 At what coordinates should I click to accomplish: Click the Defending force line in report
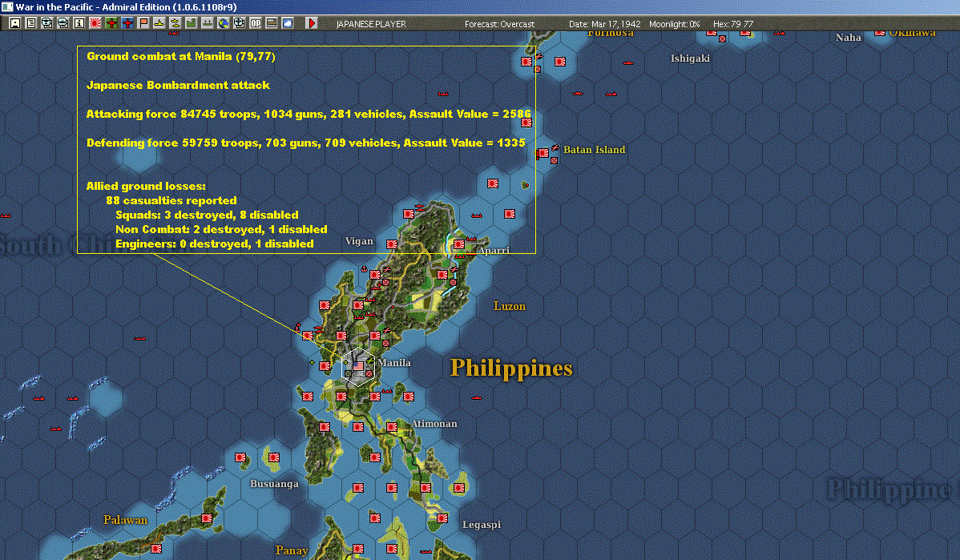305,143
